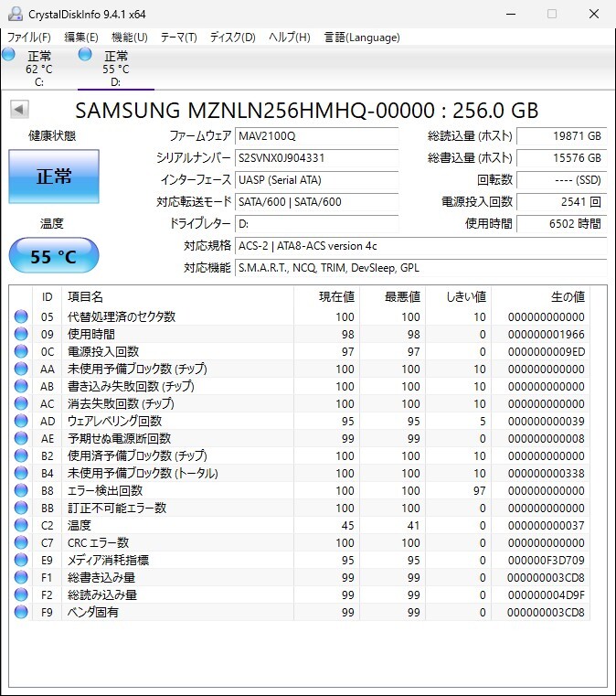This screenshot has height=696, width=616.
Task: Click the total host writes value 15576 GB
Action: tap(561, 158)
